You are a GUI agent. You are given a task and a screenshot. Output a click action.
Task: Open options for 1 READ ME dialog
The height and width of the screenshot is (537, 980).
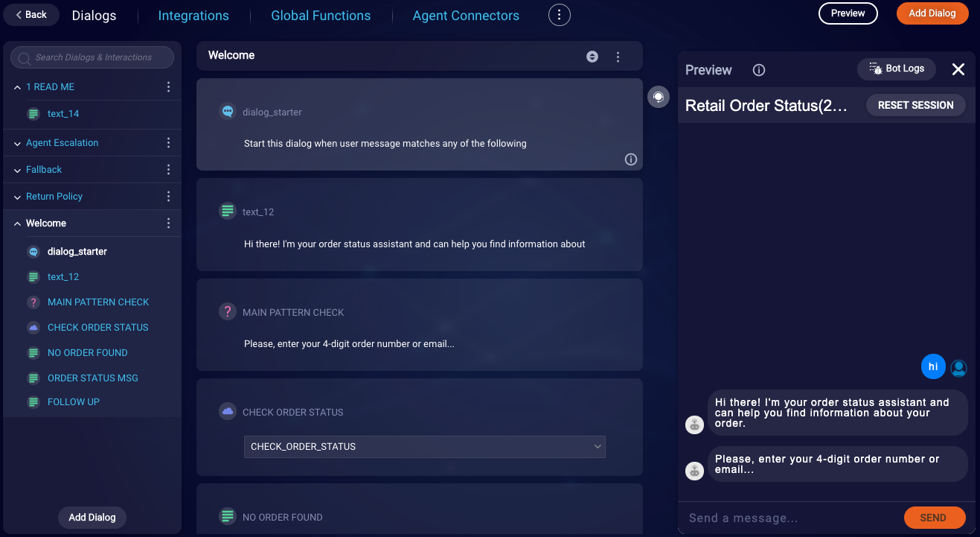168,87
